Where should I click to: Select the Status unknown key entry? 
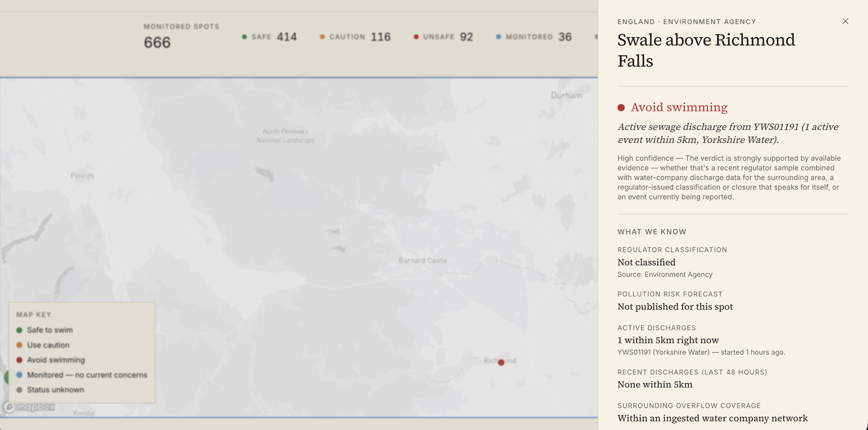click(x=50, y=390)
